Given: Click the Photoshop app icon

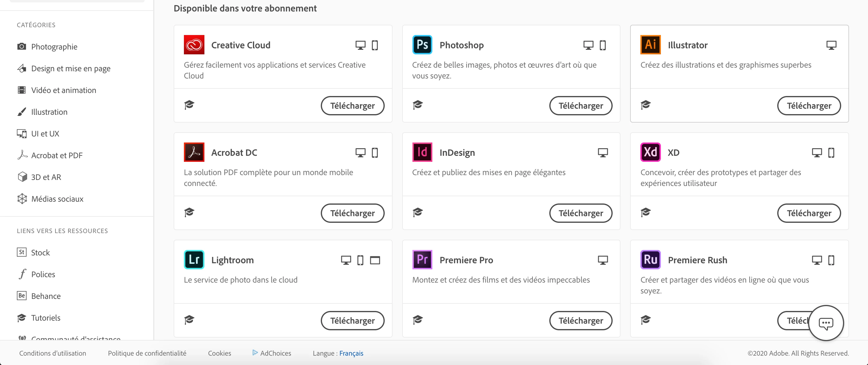Looking at the screenshot, I should point(422,45).
